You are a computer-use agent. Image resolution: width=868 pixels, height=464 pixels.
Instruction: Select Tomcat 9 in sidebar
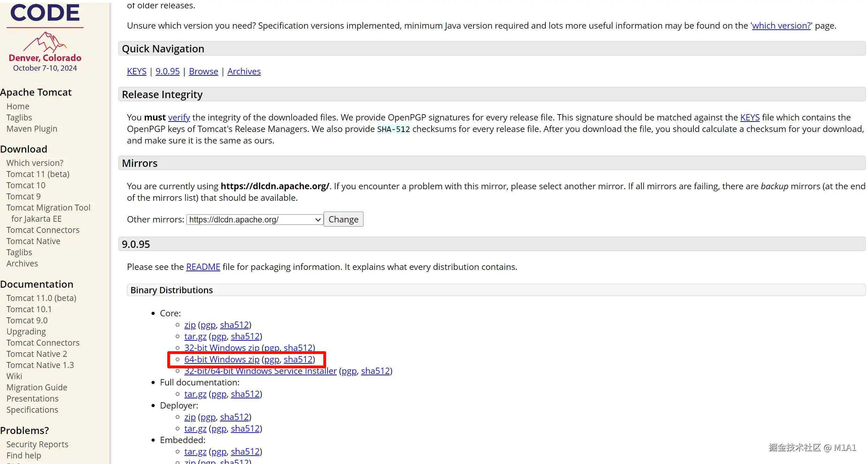[x=23, y=196]
